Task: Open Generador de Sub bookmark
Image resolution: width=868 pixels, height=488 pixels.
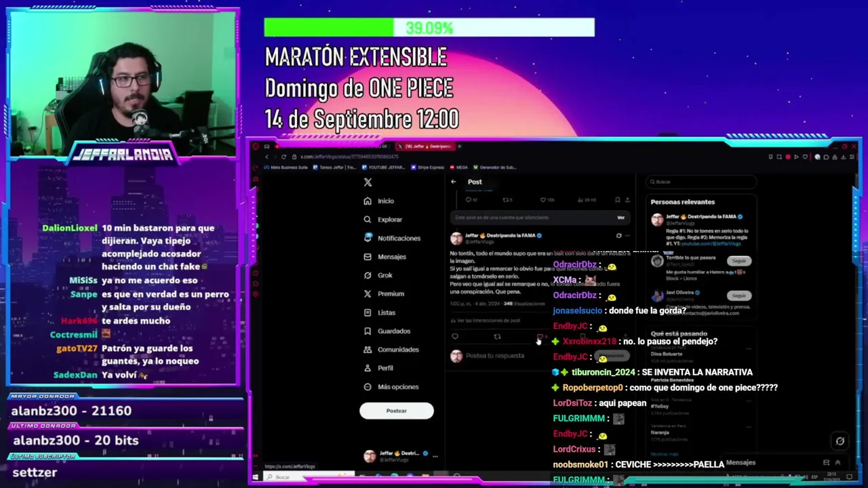Action: click(494, 167)
